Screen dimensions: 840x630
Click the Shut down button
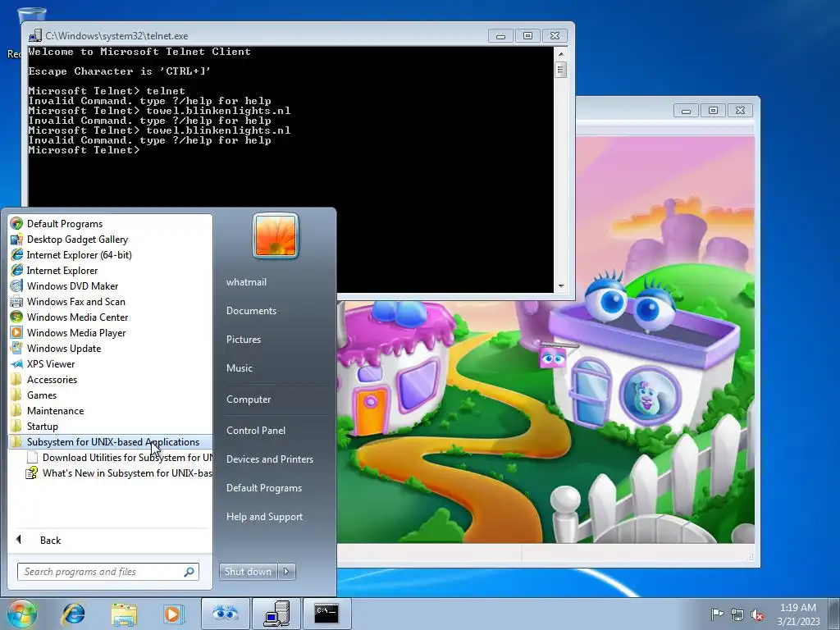point(249,572)
